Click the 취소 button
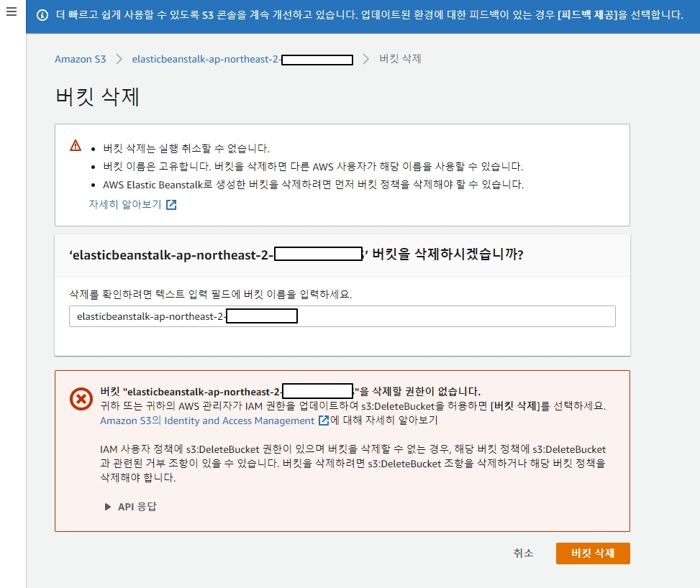The image size is (700, 588). [x=523, y=553]
